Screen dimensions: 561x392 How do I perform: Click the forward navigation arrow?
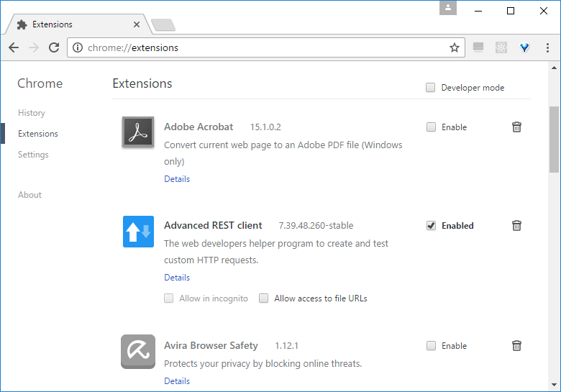34,47
